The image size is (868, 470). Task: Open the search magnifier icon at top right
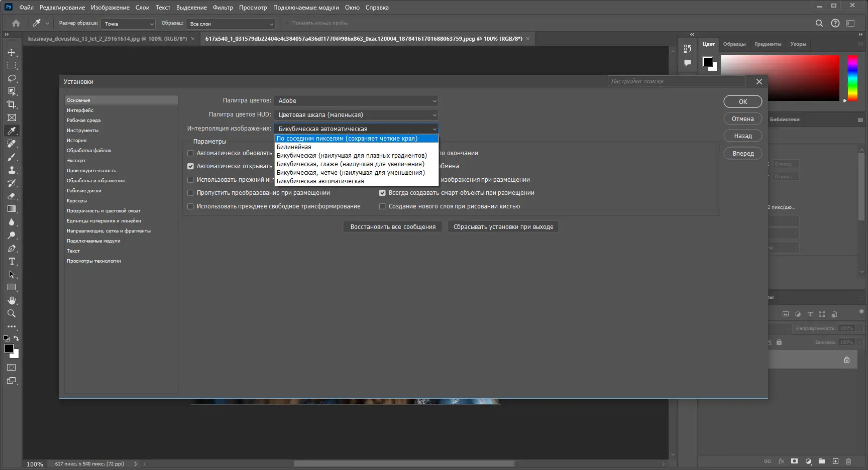point(819,23)
